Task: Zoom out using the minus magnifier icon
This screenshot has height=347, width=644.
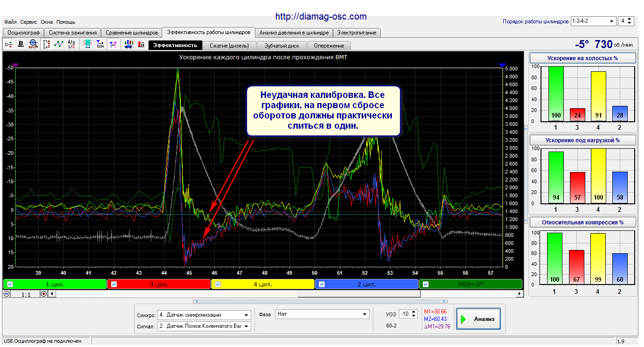Action: 7,294
